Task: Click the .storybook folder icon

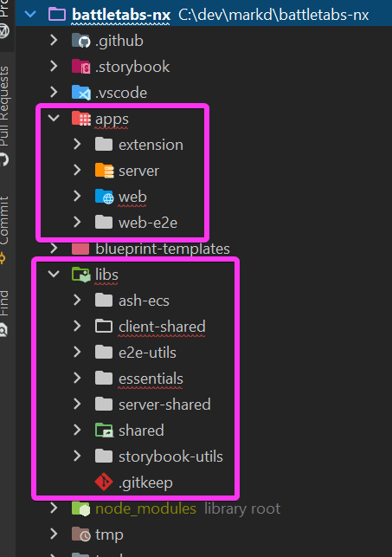Action: [x=80, y=67]
